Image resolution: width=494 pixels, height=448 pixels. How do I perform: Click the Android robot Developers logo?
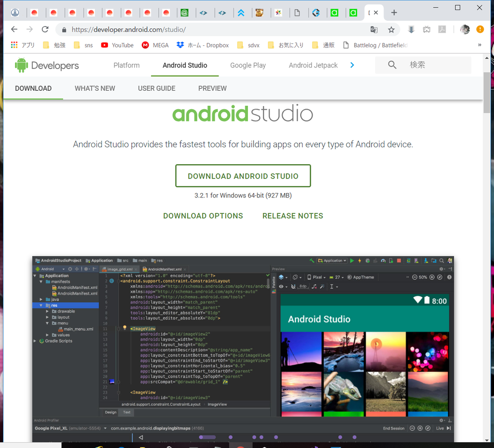tap(47, 65)
